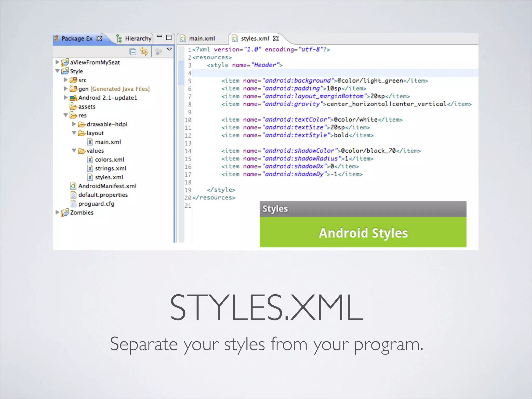The width and height of the screenshot is (532, 399).
Task: Click the Android 2.1-update1 library icon
Action: click(74, 98)
